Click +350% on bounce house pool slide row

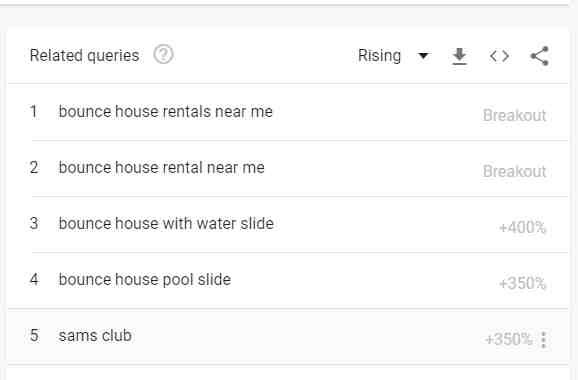(522, 283)
